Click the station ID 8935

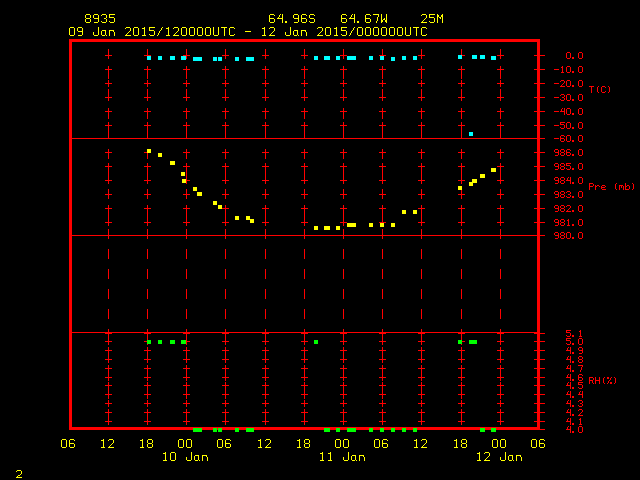pyautogui.click(x=100, y=19)
